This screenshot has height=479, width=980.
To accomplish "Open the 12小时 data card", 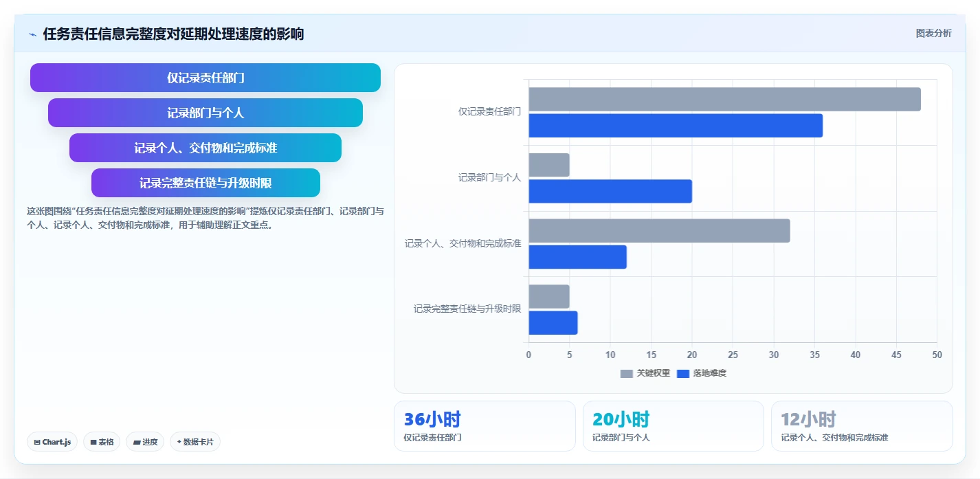I will [862, 426].
